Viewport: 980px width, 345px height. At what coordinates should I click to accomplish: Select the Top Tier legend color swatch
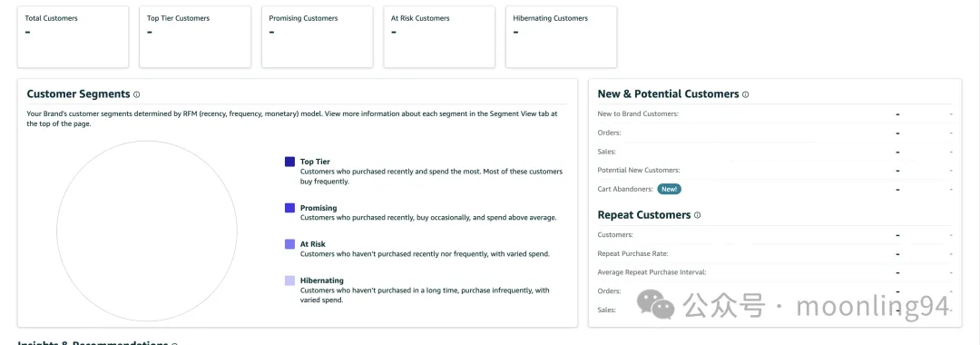click(x=289, y=162)
